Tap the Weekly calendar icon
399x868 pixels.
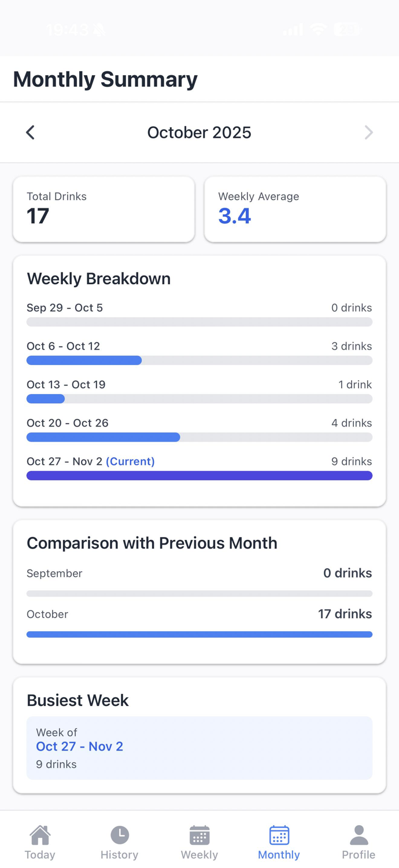pyautogui.click(x=199, y=834)
